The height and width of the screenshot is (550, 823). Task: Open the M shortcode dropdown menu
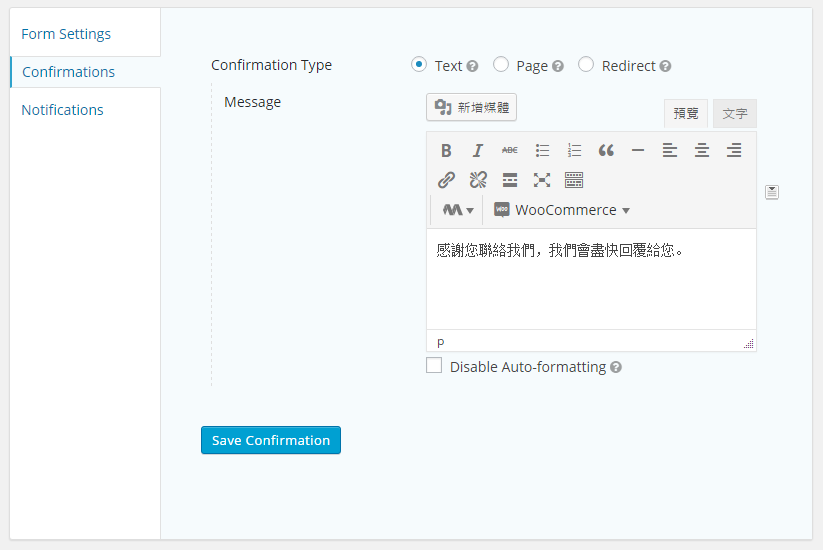[x=458, y=210]
